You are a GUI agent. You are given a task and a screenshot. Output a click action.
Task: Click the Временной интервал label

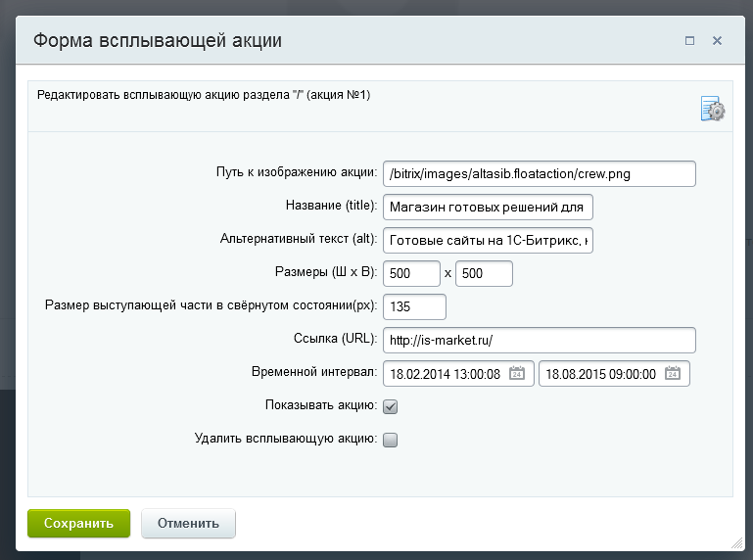pos(314,372)
